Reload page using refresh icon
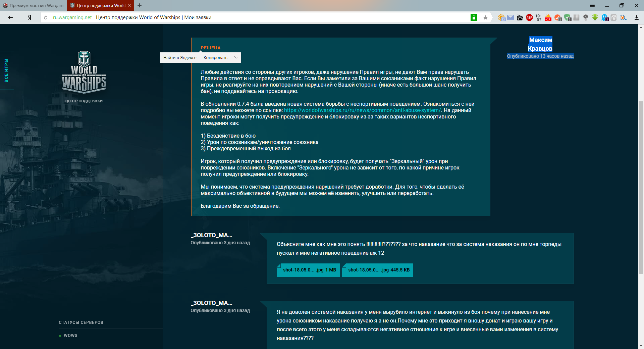The image size is (644, 349). 46,17
